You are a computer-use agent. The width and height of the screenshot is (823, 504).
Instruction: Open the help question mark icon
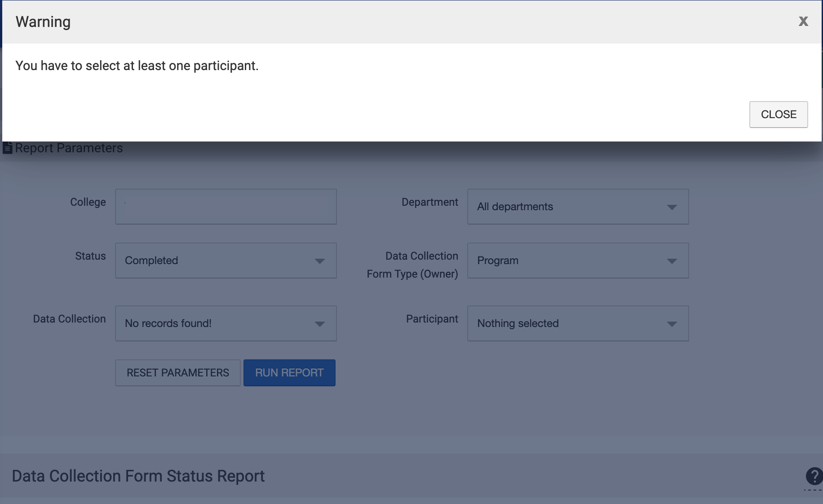coord(814,476)
